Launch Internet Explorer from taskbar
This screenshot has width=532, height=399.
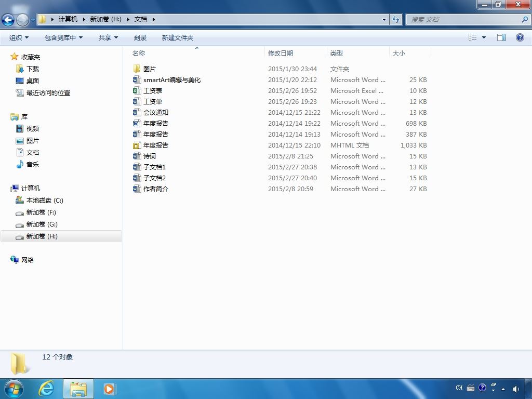[46, 389]
